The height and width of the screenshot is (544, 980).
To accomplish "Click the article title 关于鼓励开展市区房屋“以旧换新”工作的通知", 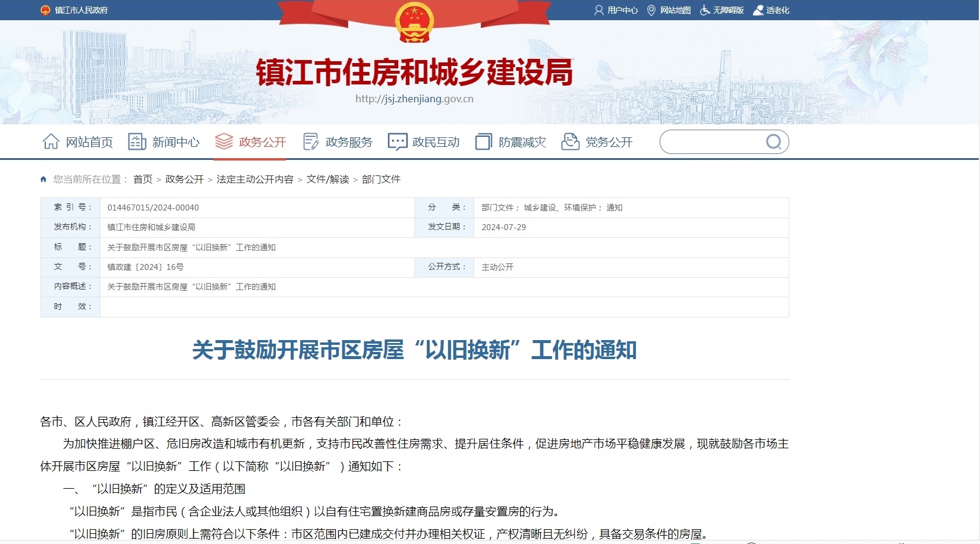I will [414, 350].
